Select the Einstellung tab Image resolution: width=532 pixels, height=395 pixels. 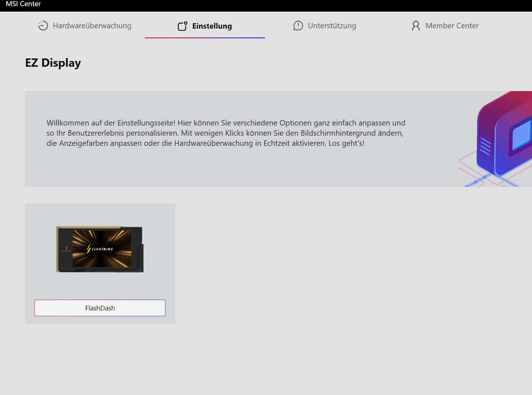pyautogui.click(x=205, y=26)
